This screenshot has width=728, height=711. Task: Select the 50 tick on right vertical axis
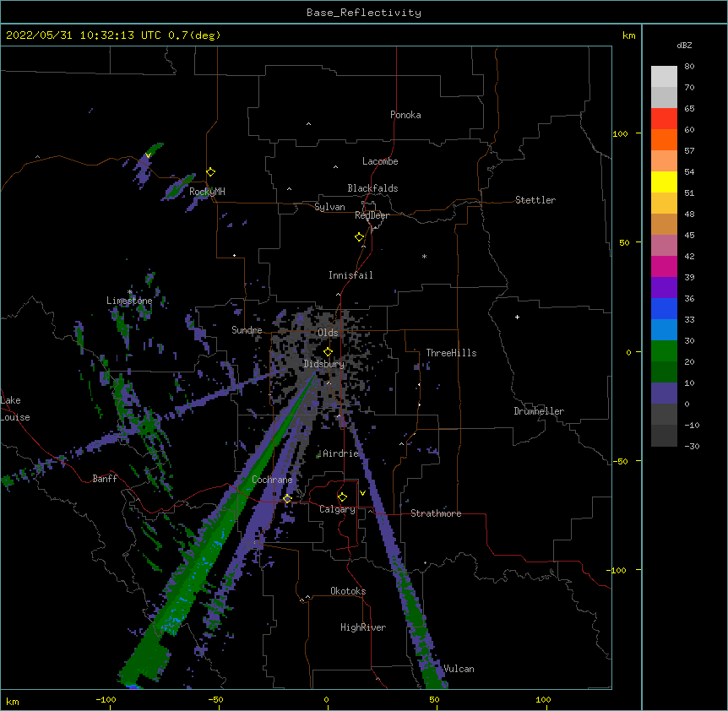pos(624,242)
